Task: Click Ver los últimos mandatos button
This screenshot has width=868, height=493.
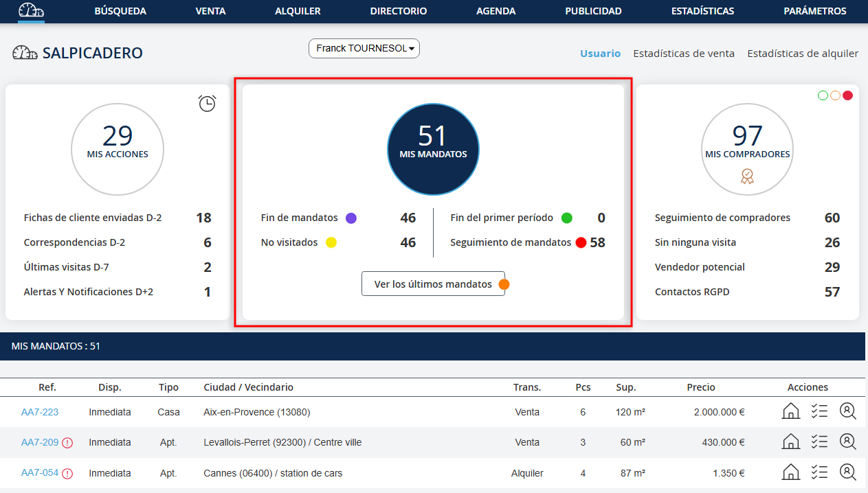Action: [433, 284]
